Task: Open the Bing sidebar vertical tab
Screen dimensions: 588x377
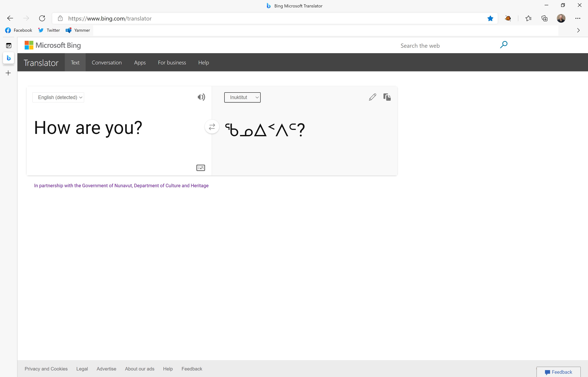Action: point(9,58)
